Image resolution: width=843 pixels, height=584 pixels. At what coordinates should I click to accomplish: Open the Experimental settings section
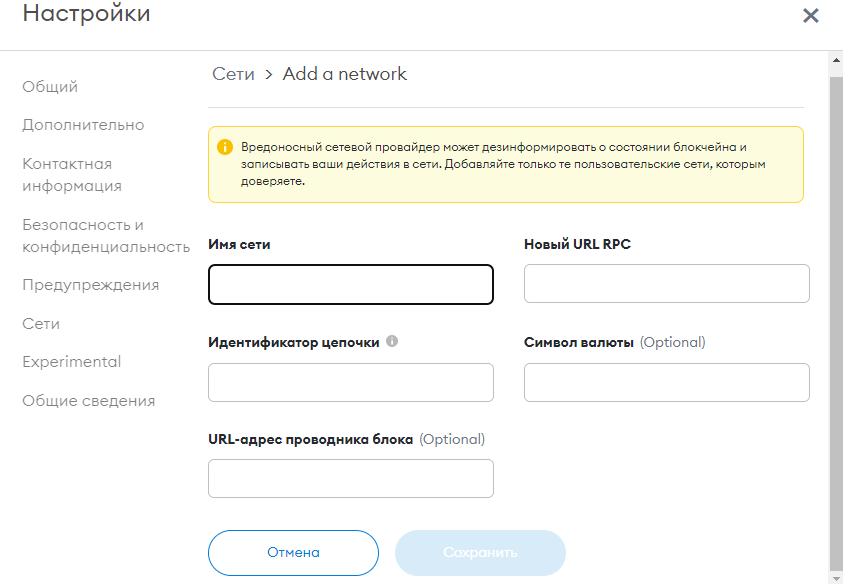pyautogui.click(x=72, y=362)
